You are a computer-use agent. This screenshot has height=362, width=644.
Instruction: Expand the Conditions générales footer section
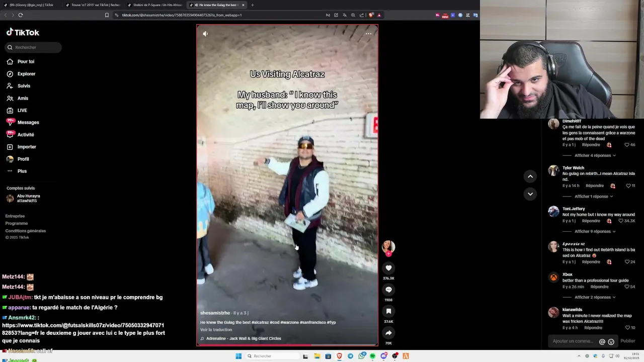point(26,231)
